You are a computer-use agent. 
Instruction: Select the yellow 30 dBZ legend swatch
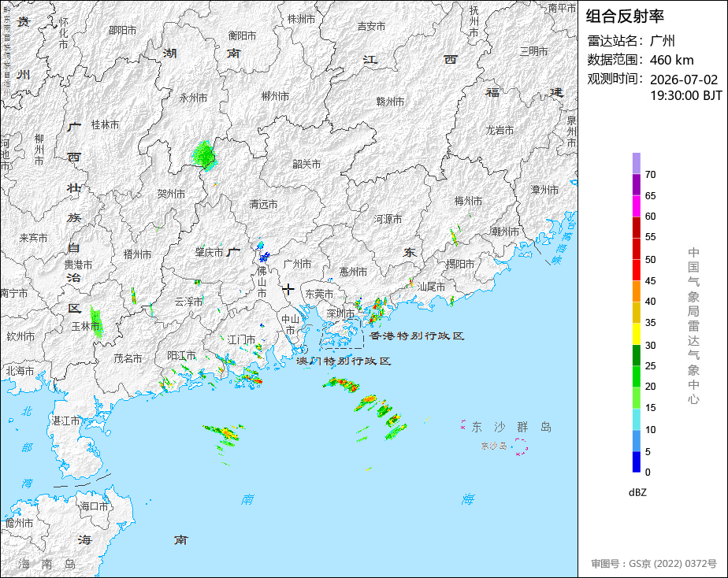636,334
